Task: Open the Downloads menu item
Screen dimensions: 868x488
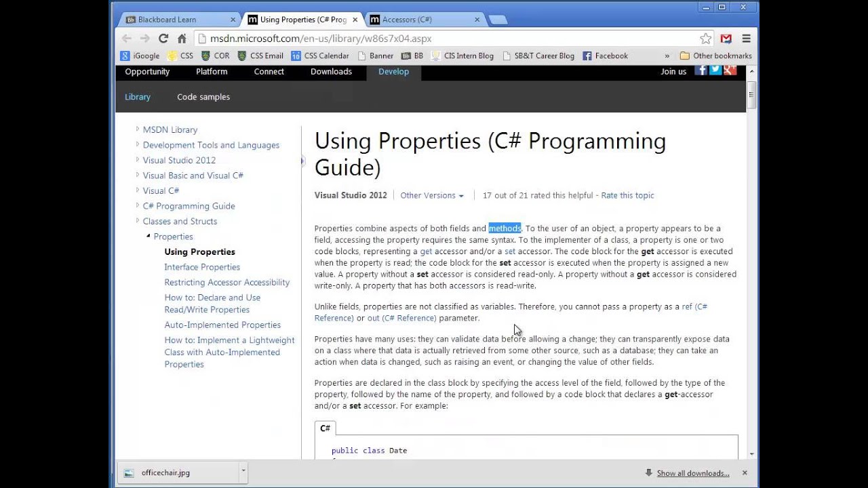Action: (x=331, y=72)
